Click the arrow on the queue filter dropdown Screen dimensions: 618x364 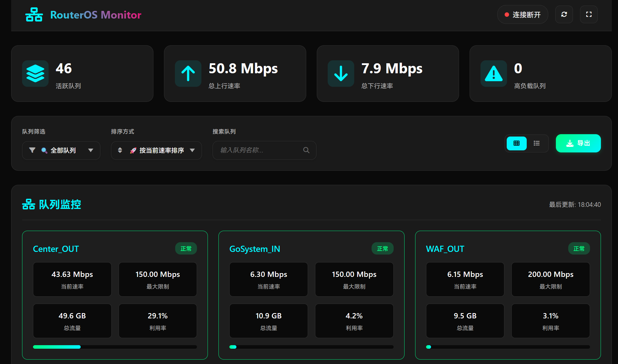[91, 150]
